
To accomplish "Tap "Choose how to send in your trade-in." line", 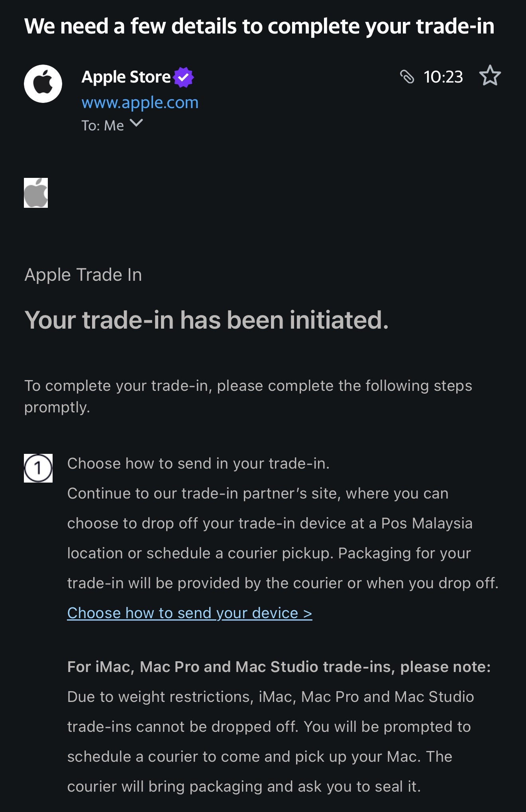I will tap(198, 463).
